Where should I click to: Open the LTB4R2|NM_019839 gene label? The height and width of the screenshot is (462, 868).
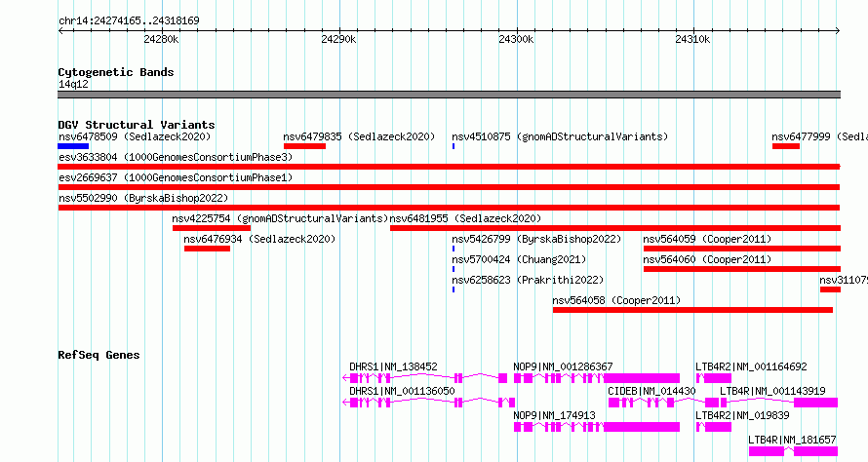(742, 415)
